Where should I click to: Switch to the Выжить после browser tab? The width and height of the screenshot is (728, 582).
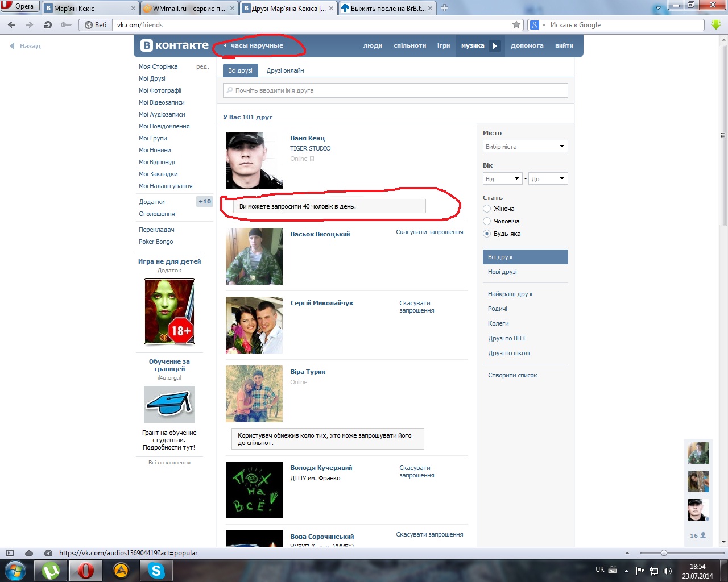(387, 8)
